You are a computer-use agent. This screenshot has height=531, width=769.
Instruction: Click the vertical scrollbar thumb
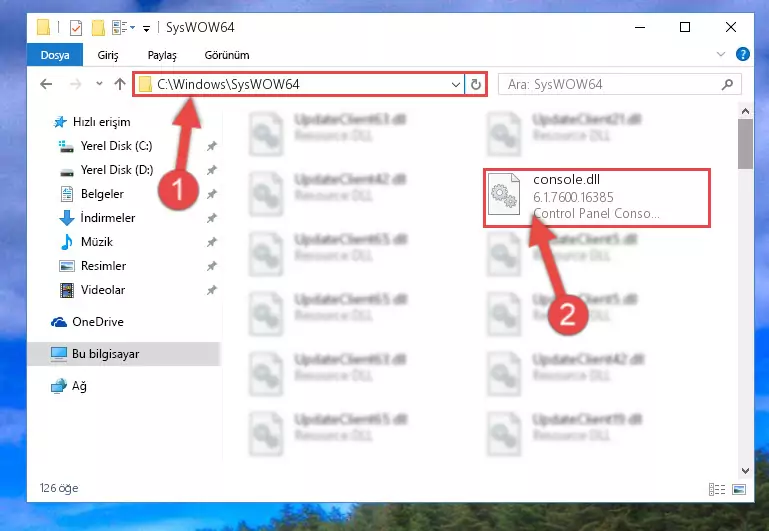(x=745, y=144)
